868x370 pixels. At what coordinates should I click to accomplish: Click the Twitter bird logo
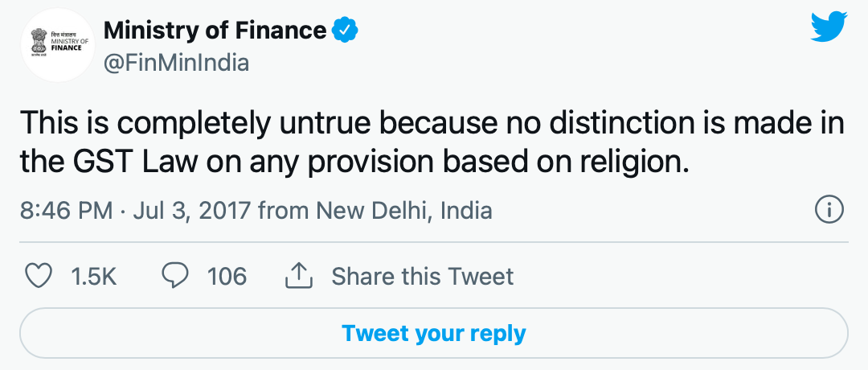829,30
